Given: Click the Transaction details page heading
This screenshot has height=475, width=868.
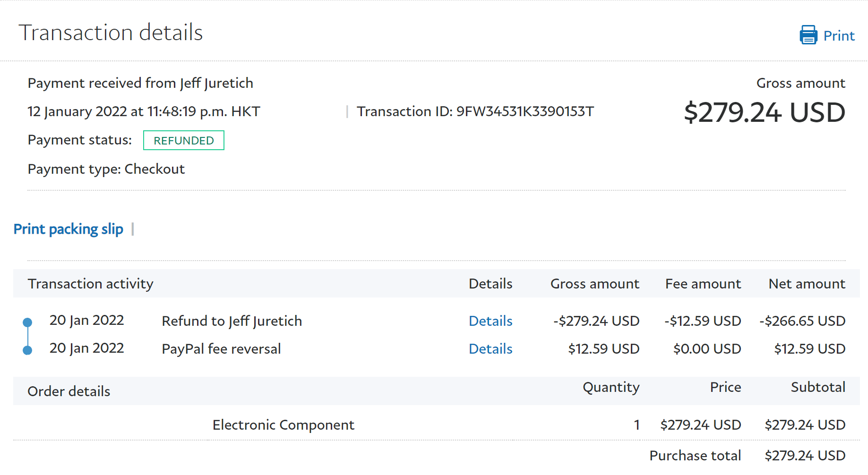Looking at the screenshot, I should 111,33.
